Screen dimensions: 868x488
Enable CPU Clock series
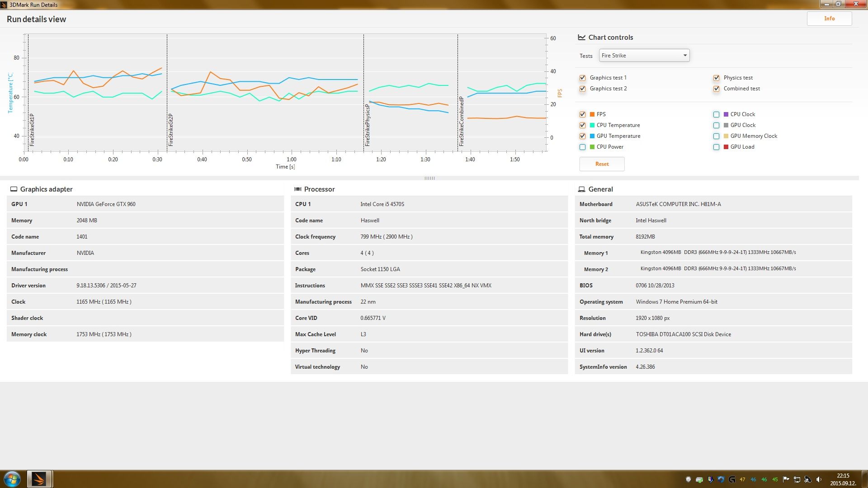click(x=716, y=114)
